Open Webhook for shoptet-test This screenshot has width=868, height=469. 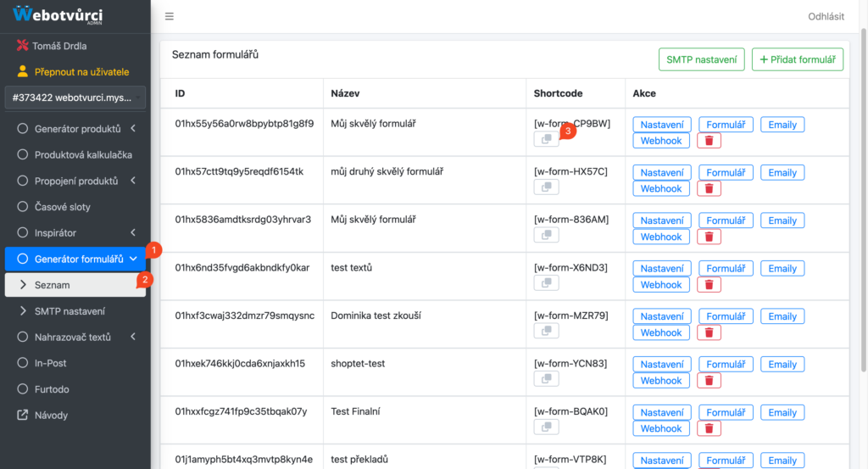(x=661, y=381)
